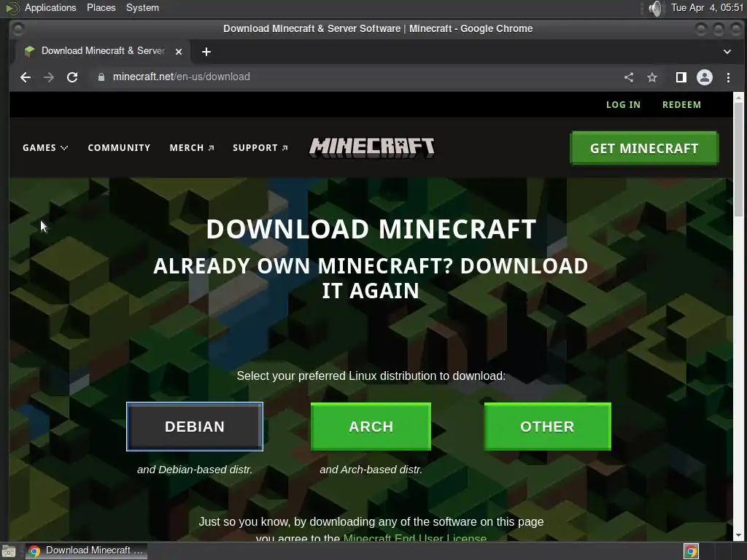Select Download Minecraft taskbar window button
The width and height of the screenshot is (747, 560).
point(86,551)
